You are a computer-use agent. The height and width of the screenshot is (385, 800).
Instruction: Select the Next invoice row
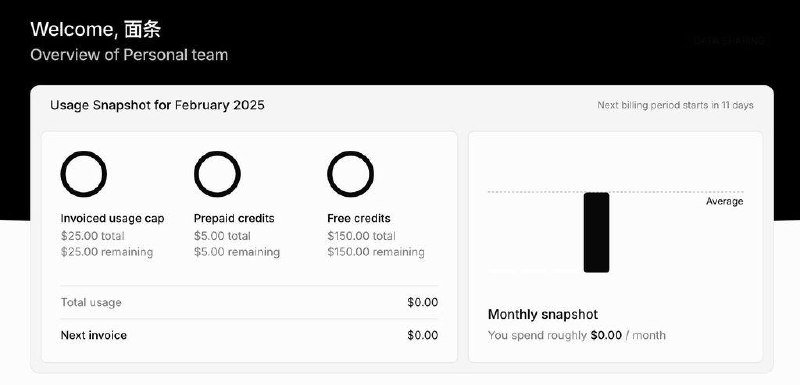[x=249, y=336]
